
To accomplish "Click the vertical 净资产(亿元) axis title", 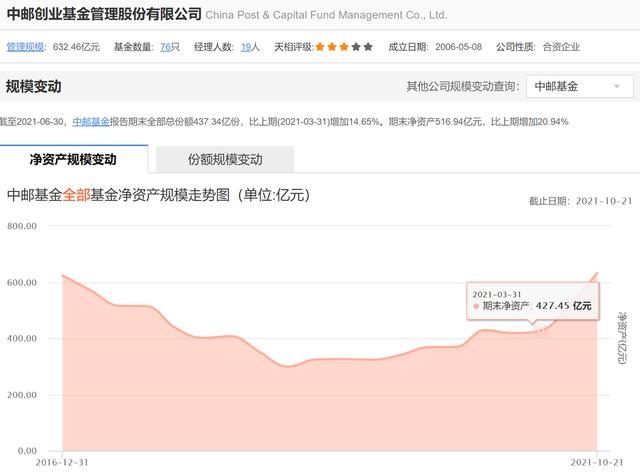I will click(x=623, y=338).
